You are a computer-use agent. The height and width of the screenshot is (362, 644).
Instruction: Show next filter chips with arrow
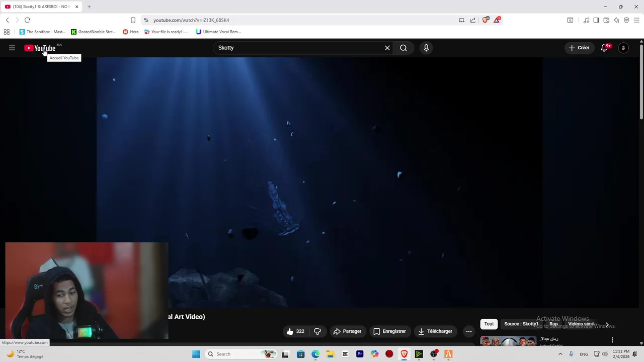(607, 325)
